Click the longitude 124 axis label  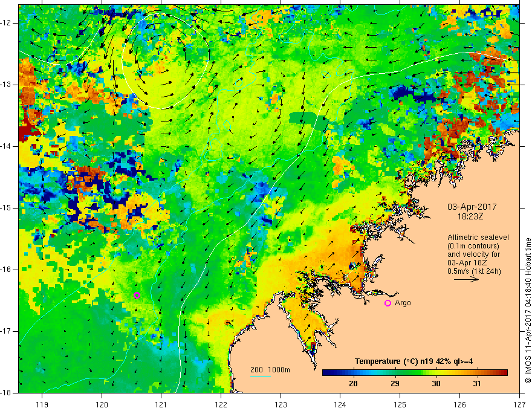tap(340, 404)
